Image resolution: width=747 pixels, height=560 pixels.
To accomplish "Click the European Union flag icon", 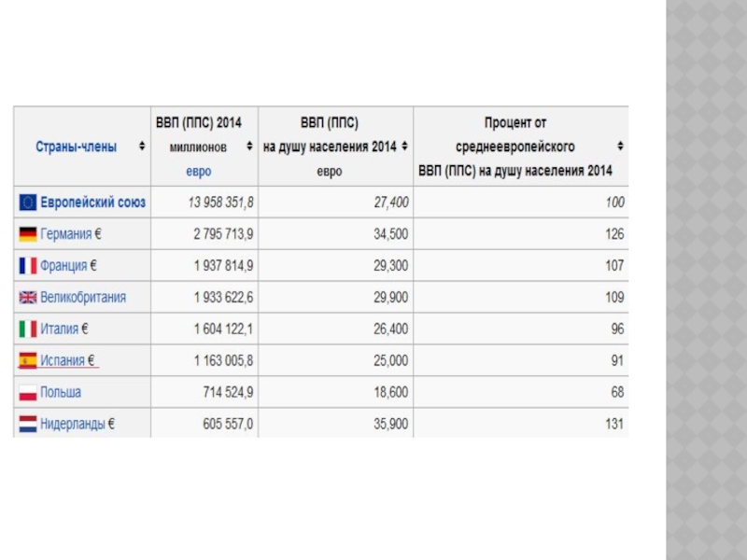I will 27,203.
